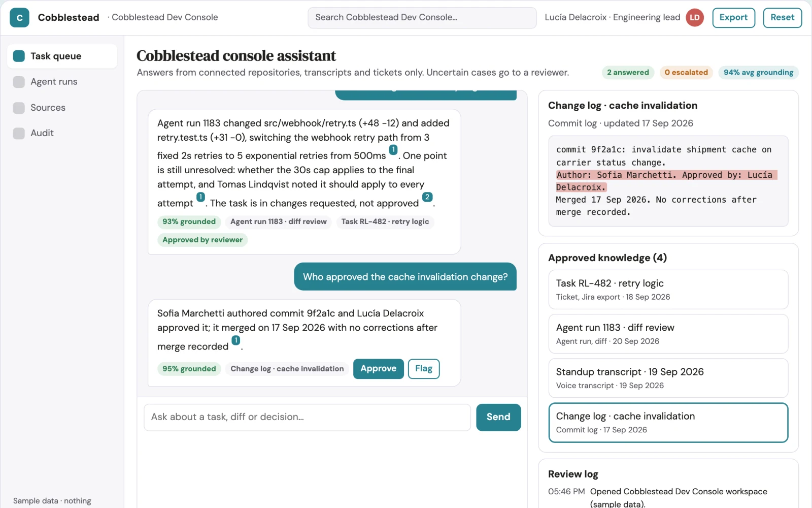
Task: Click the Cobblestead logo icon
Action: 19,18
